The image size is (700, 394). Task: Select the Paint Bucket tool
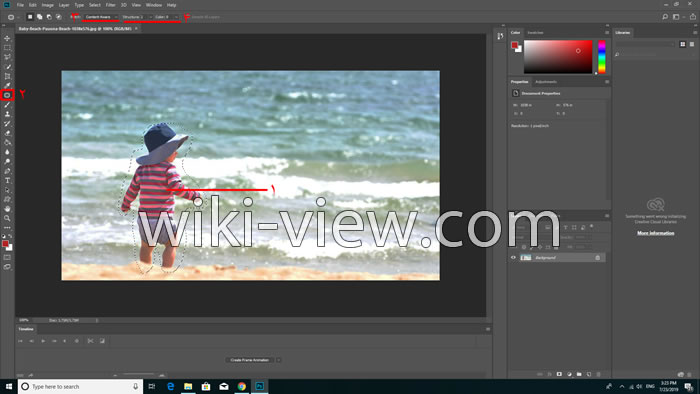pyautogui.click(x=7, y=142)
